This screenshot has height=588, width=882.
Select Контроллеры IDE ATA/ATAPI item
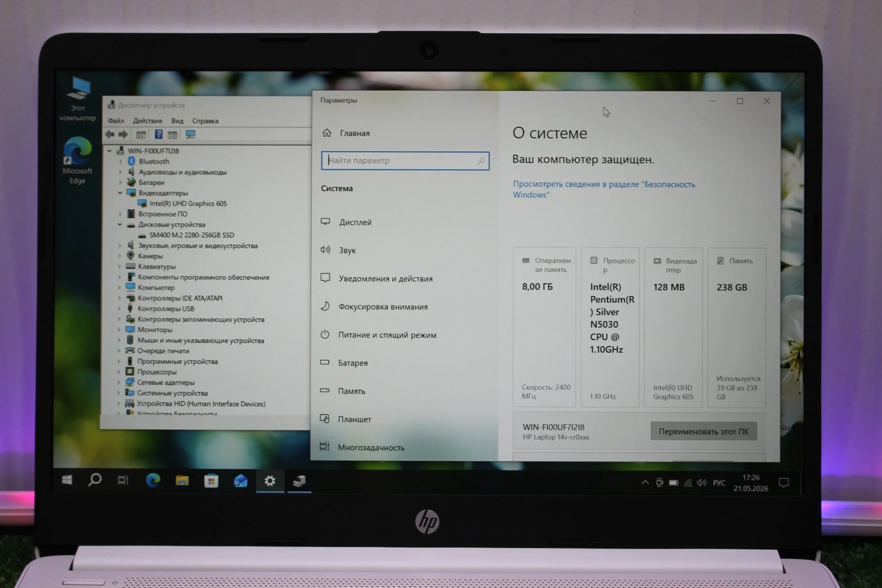pyautogui.click(x=180, y=298)
